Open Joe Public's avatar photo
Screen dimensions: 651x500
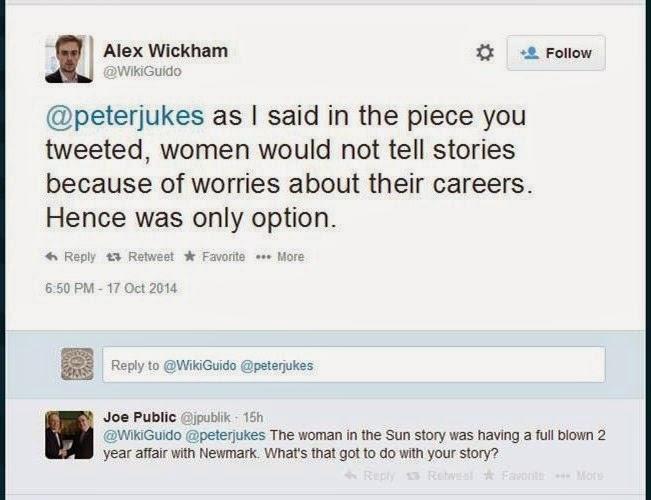tap(69, 434)
